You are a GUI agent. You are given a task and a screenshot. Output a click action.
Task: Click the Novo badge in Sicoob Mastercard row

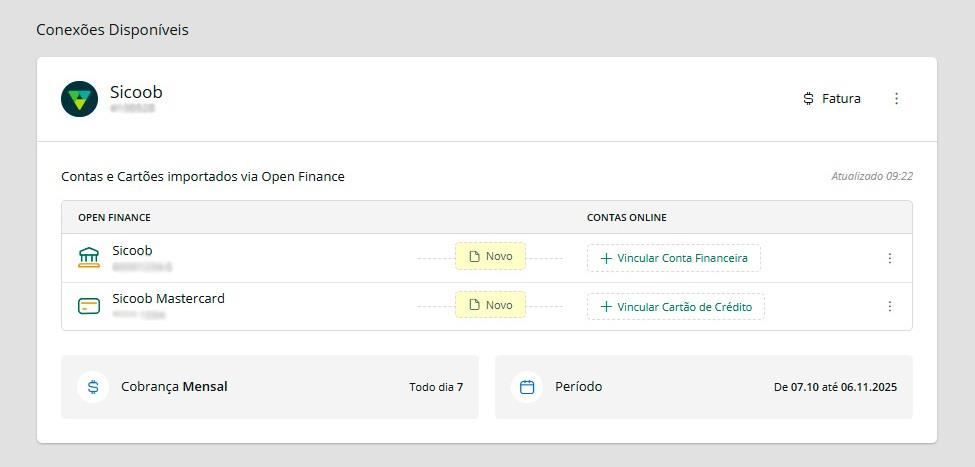491,305
